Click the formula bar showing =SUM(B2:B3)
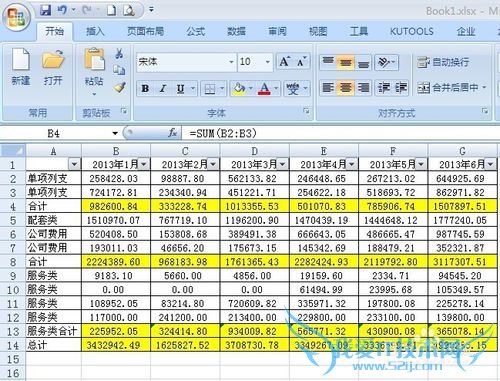This screenshot has width=500, height=381. click(340, 133)
